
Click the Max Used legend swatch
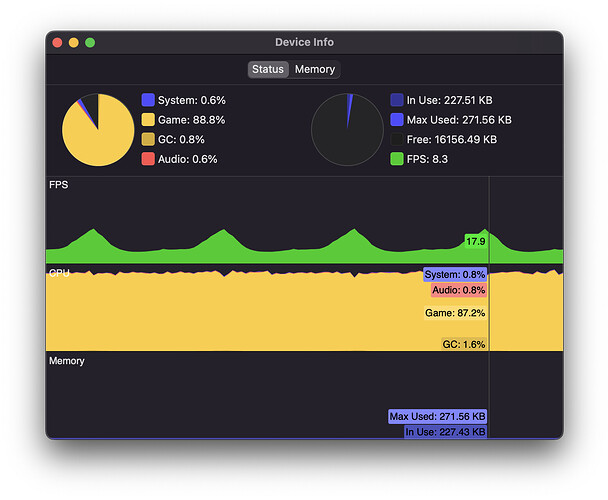[397, 119]
